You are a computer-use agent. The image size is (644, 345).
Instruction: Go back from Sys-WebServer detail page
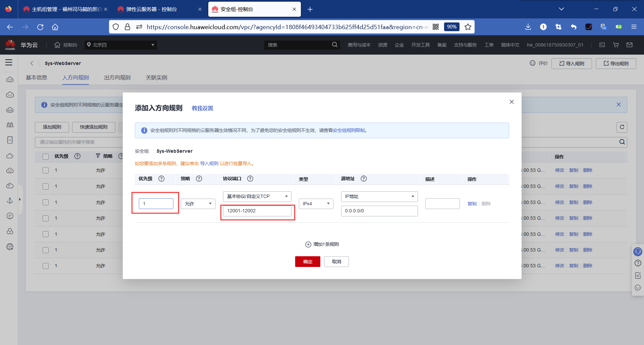pos(32,63)
